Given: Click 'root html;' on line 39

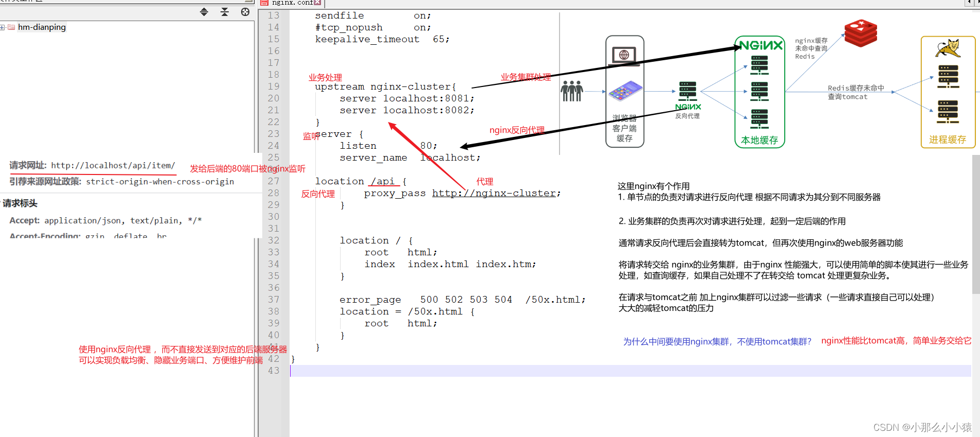Looking at the screenshot, I should coord(401,323).
